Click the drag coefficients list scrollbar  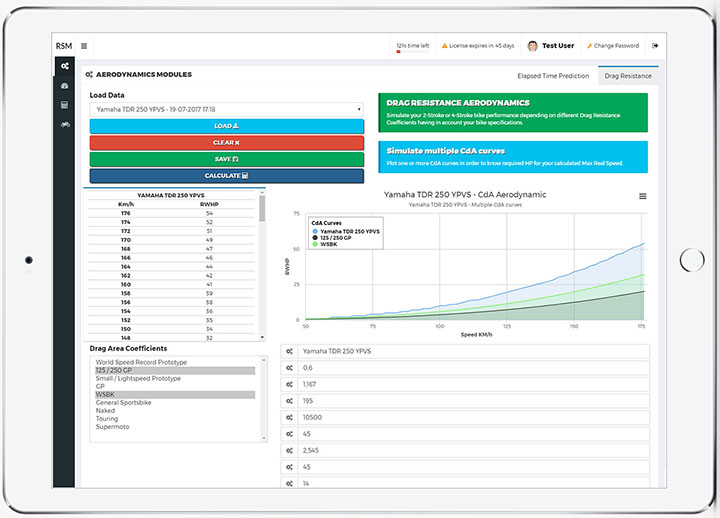[264, 399]
